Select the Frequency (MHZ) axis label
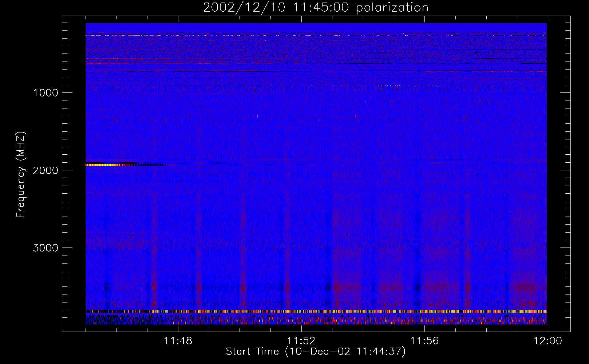 tap(21, 175)
